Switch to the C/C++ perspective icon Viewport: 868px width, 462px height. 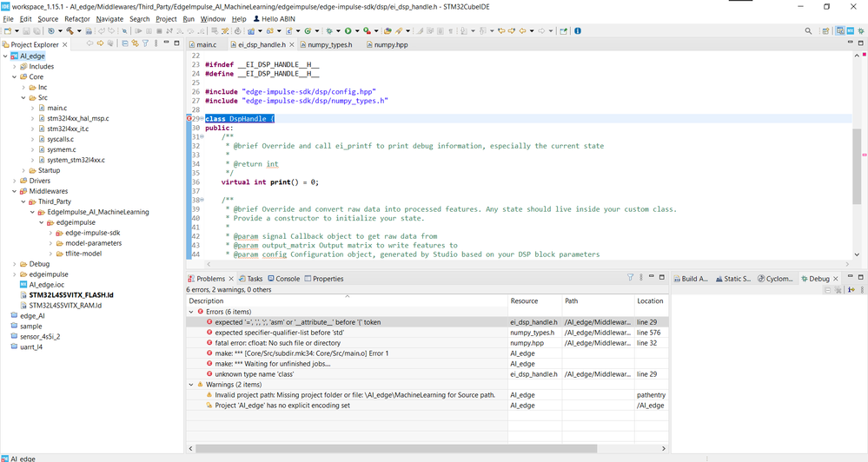click(840, 31)
